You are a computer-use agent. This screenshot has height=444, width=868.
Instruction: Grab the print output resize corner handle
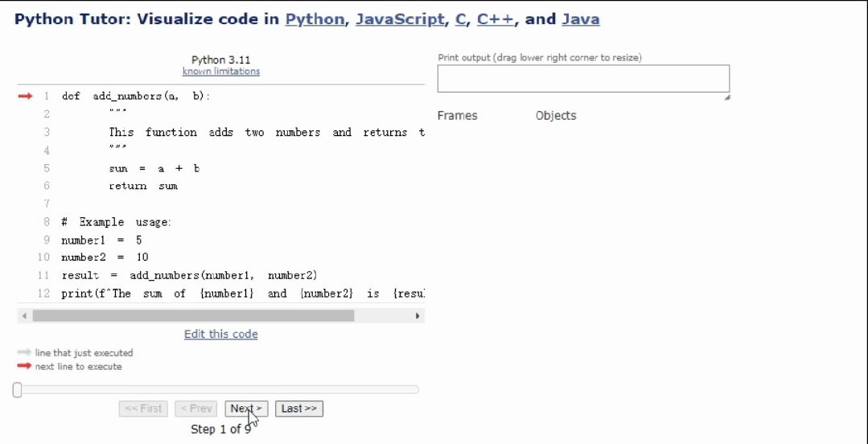726,97
